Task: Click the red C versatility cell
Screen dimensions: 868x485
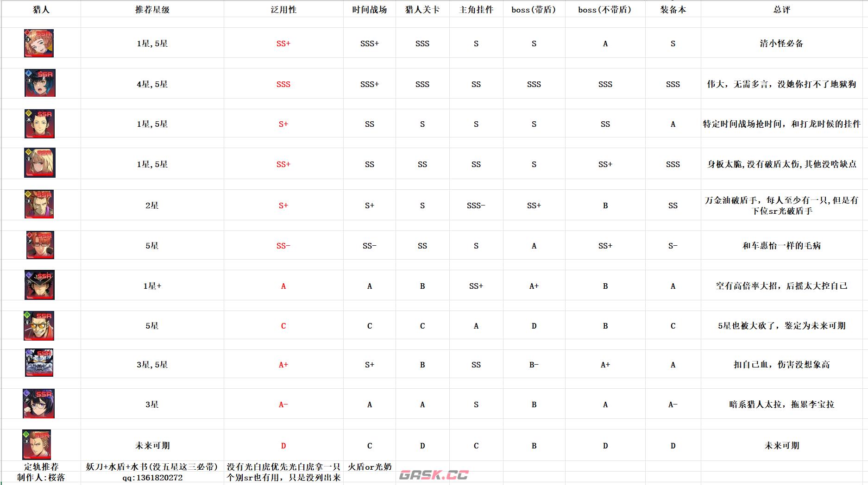Action: point(283,326)
